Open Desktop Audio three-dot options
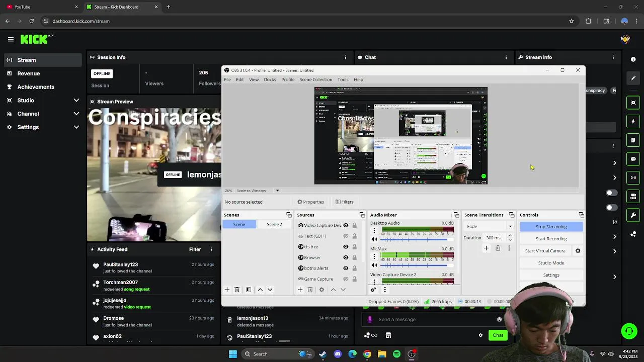644x362 pixels. (374, 230)
